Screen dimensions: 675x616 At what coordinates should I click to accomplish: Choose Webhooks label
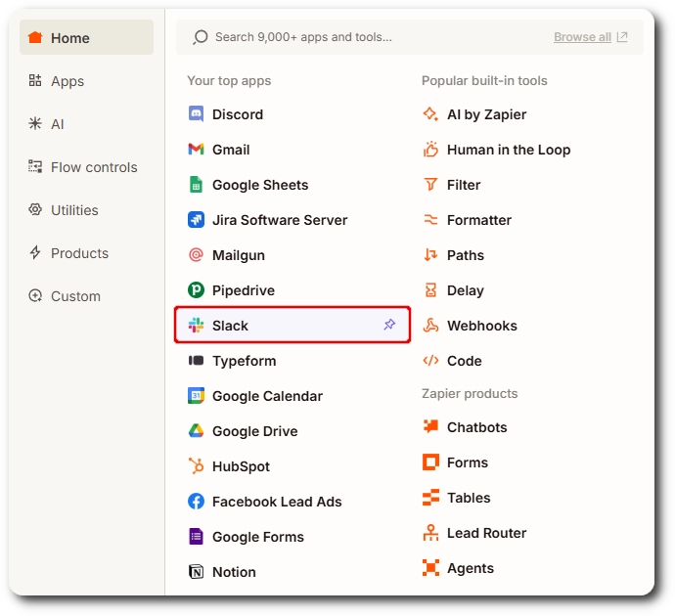tap(482, 326)
